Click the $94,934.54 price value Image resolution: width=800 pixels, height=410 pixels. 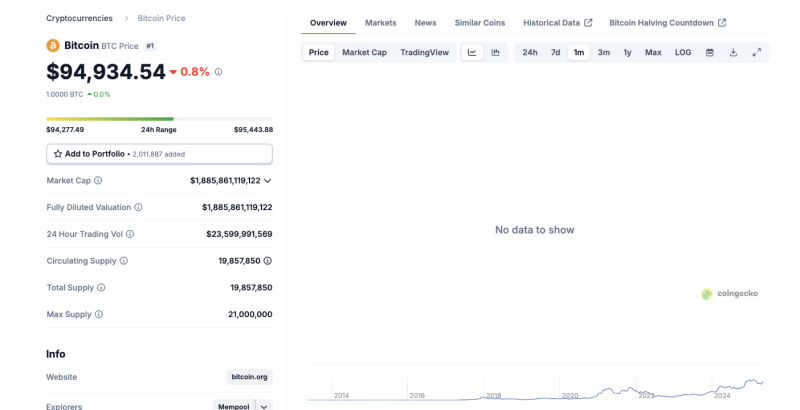[106, 72]
